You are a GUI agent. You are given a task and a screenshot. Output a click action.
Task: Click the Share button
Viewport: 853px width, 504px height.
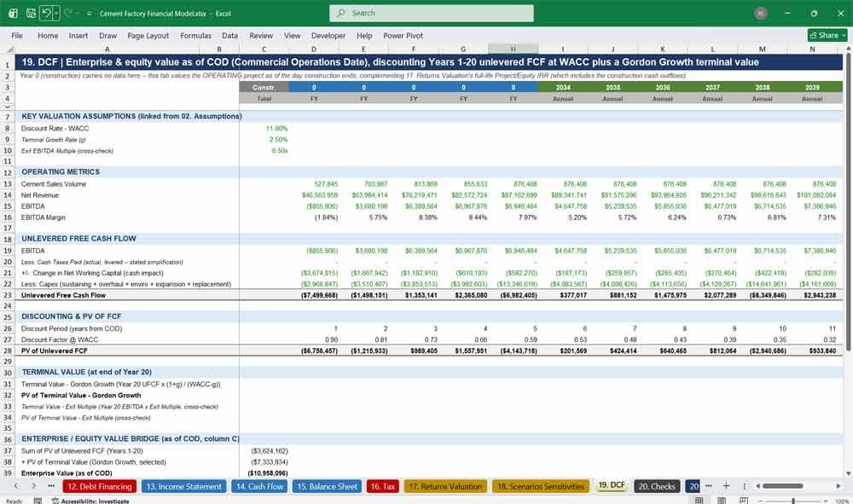click(827, 35)
